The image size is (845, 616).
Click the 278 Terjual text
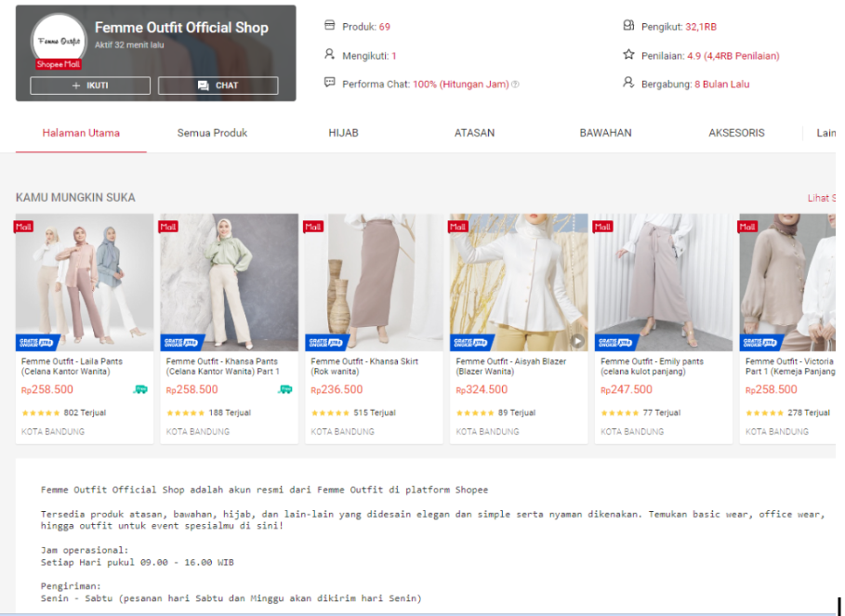tap(809, 413)
